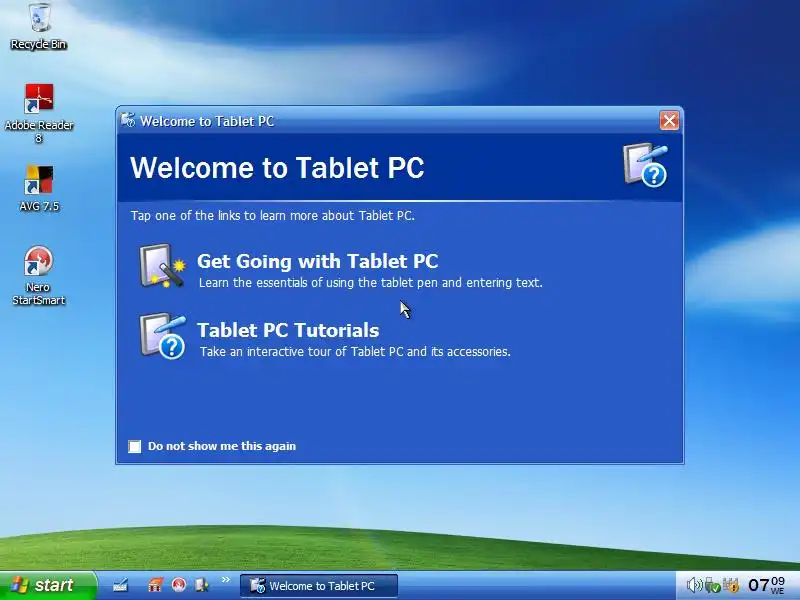The height and width of the screenshot is (600, 800).
Task: Open the AVG 7.5 desktop shortcut
Action: click(39, 188)
